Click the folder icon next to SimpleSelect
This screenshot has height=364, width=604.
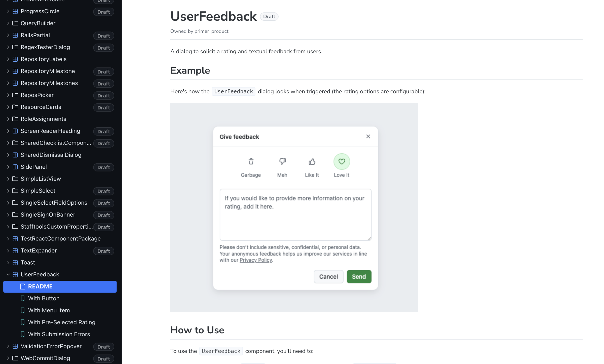[x=15, y=191]
